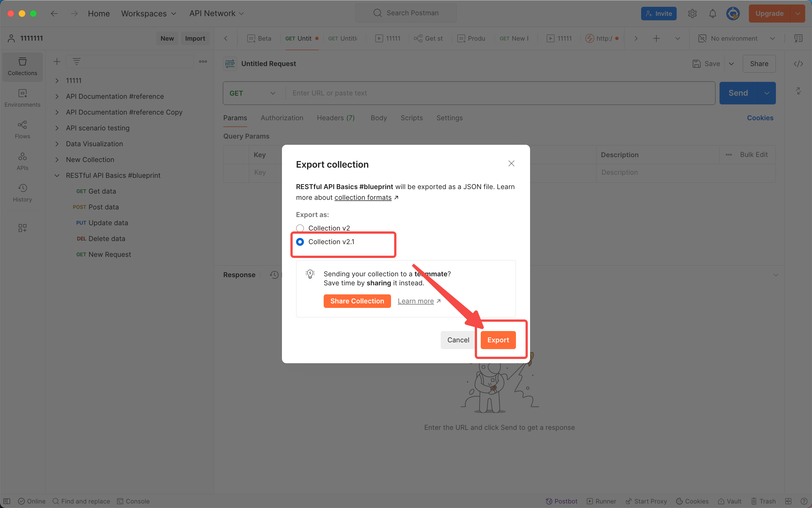Go forward with the right arrow
812x508 pixels.
tap(74, 14)
